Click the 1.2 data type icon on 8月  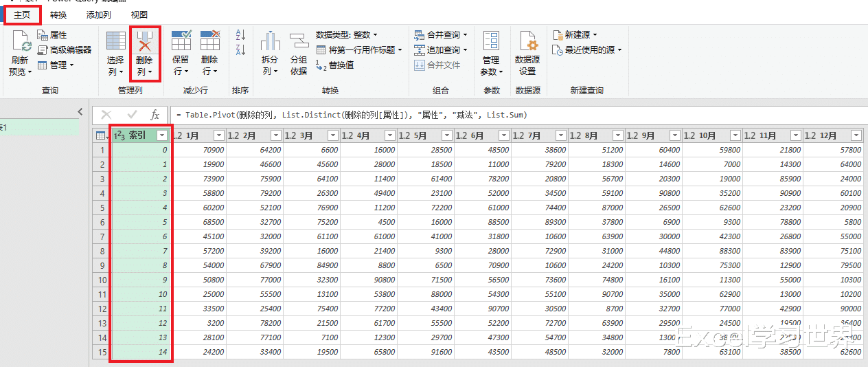tap(575, 135)
